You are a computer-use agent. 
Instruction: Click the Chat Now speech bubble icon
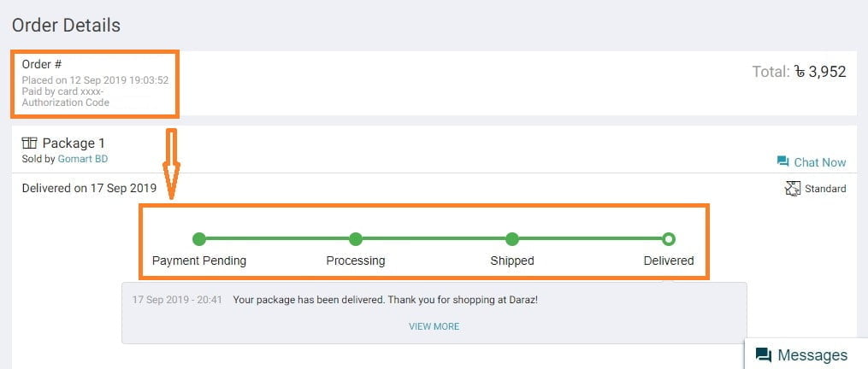(x=782, y=161)
